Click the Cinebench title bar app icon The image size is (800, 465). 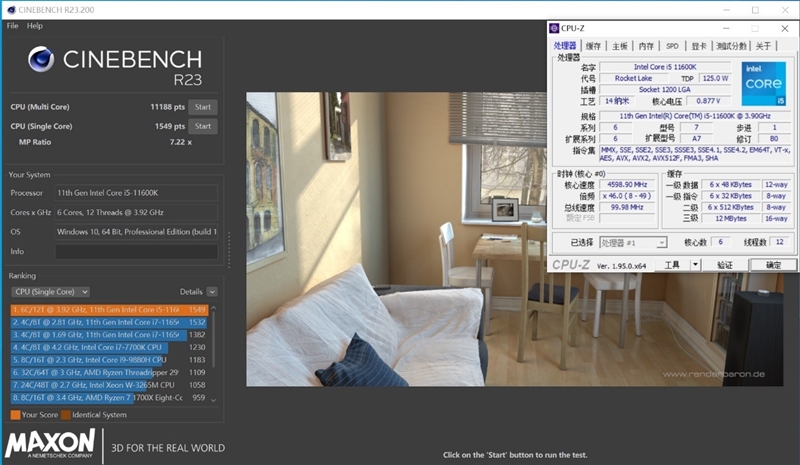pos(11,10)
